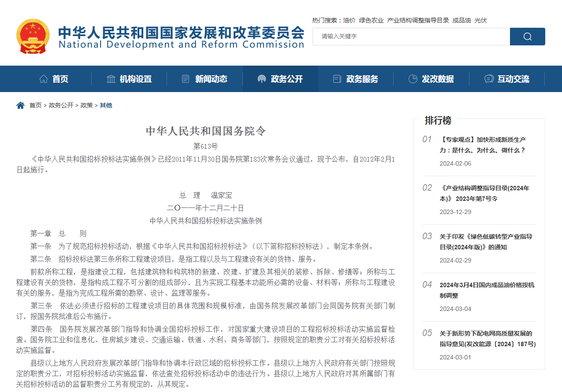Click the heading 中华人民共和国国务院令

point(206,131)
